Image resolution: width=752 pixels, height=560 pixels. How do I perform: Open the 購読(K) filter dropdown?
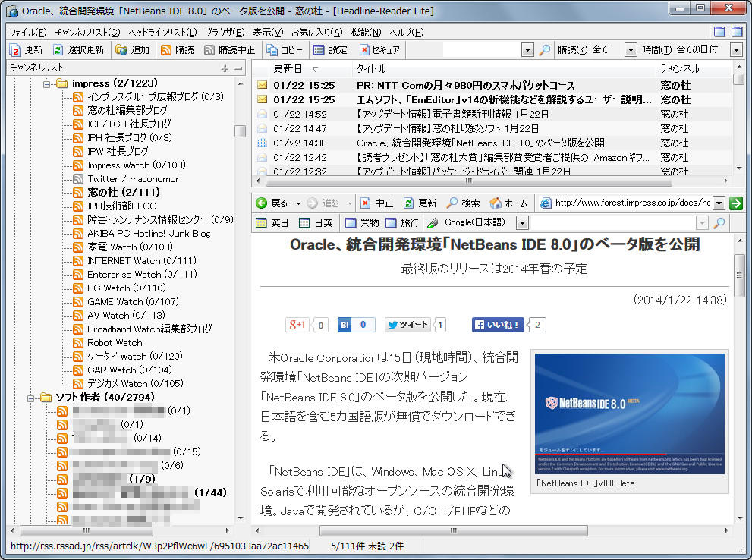(x=630, y=51)
